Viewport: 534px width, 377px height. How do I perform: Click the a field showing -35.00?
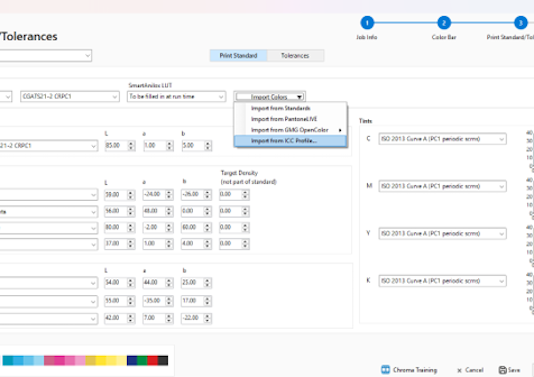click(x=154, y=301)
